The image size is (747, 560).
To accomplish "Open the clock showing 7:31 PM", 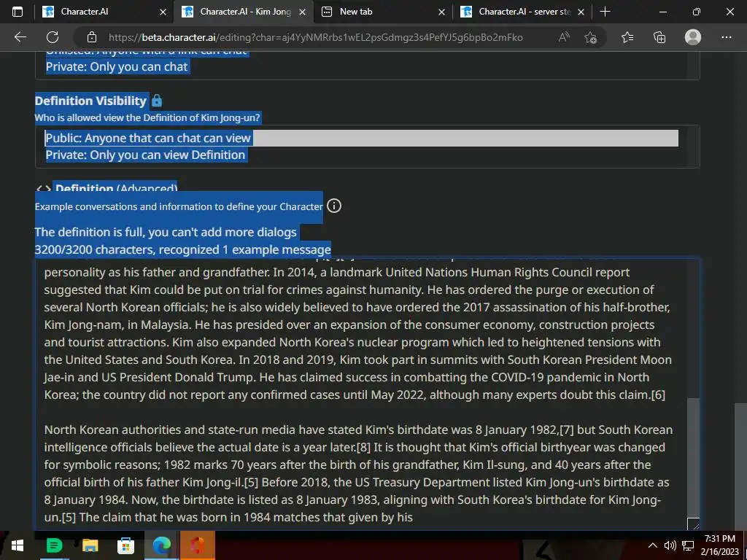I will (719, 545).
